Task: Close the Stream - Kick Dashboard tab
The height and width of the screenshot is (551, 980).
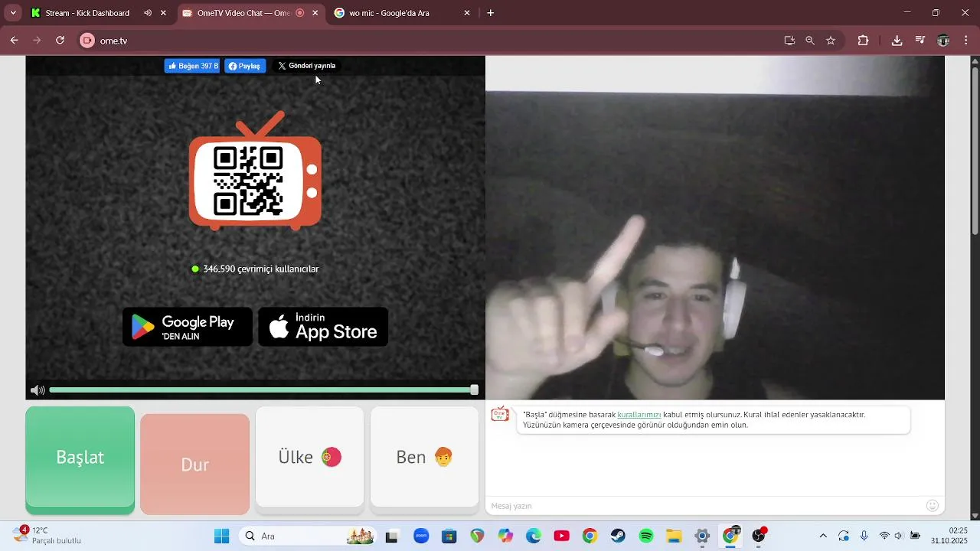Action: tap(163, 13)
